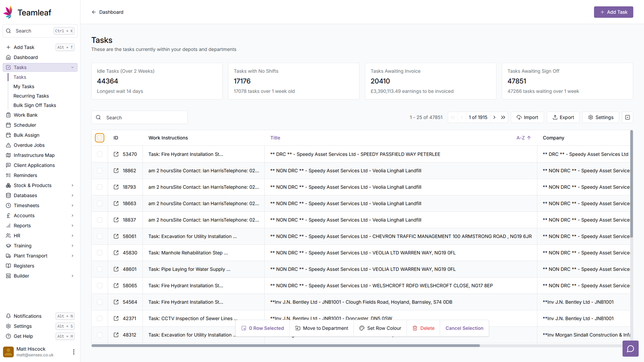The height and width of the screenshot is (362, 644).
Task: Click the sidebar Search box
Action: [40, 31]
